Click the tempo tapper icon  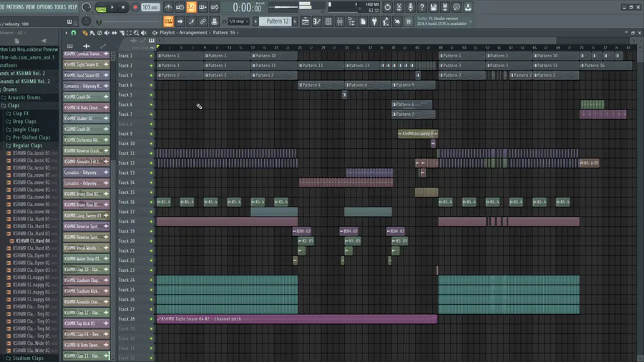coord(386,21)
